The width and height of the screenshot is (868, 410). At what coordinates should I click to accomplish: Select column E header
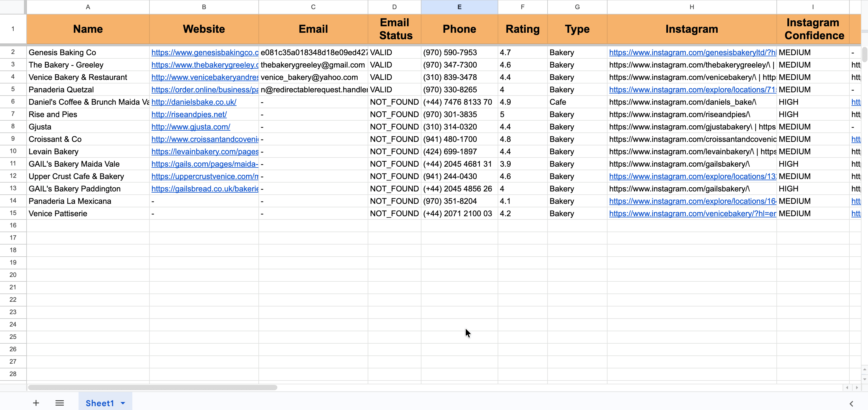coord(459,7)
